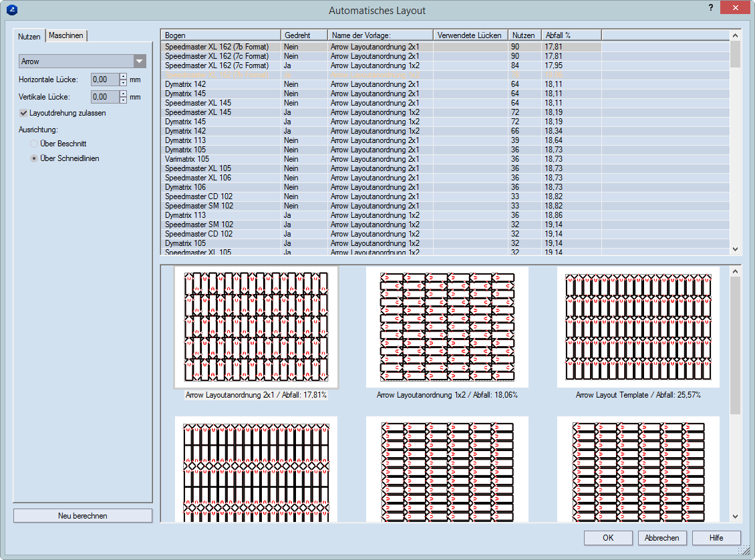
Task: Switch to the Nutzen tab
Action: [x=29, y=36]
